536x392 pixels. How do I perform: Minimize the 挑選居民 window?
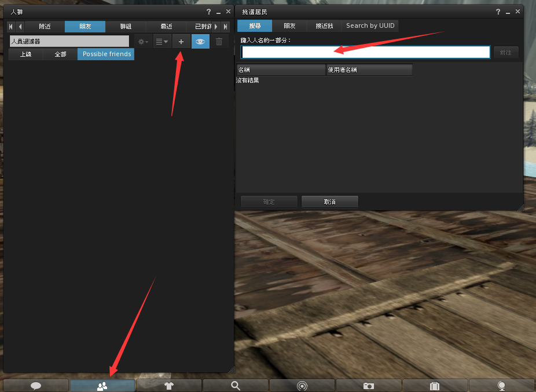(x=508, y=12)
